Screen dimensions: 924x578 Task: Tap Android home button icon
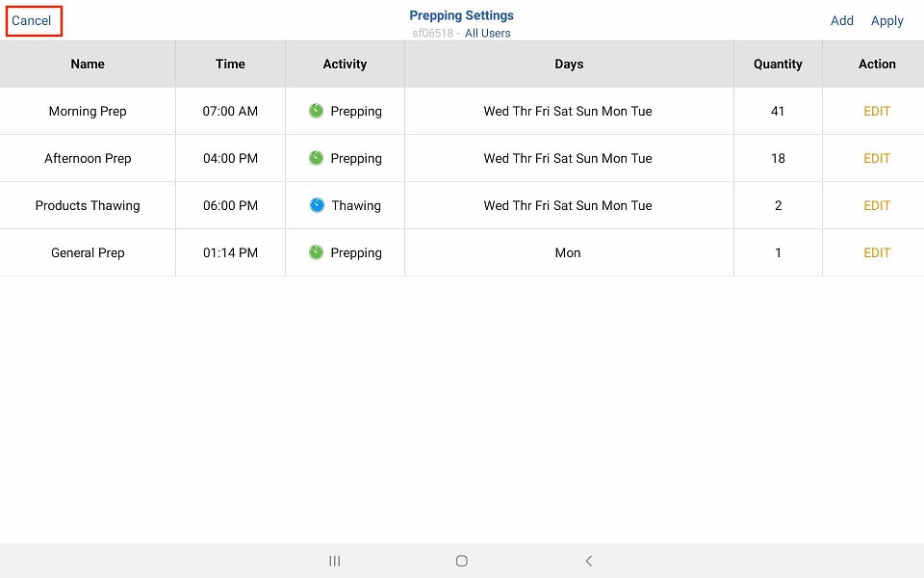pyautogui.click(x=461, y=561)
